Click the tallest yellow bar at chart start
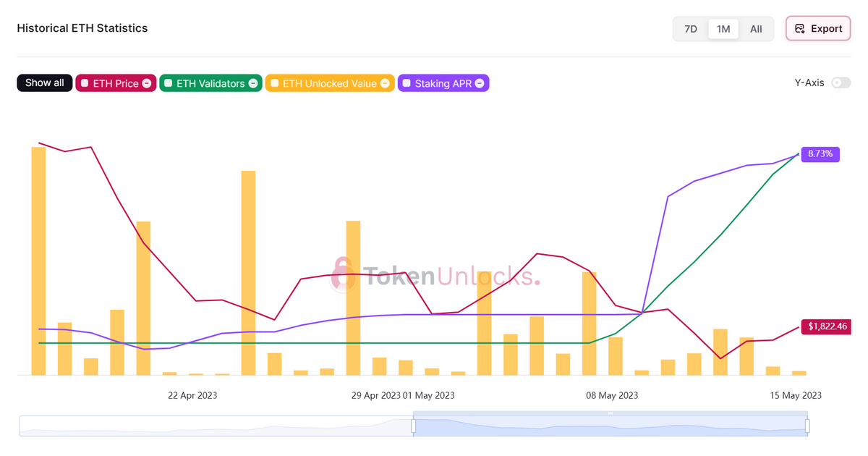Image resolution: width=868 pixels, height=456 pixels. tap(38, 261)
